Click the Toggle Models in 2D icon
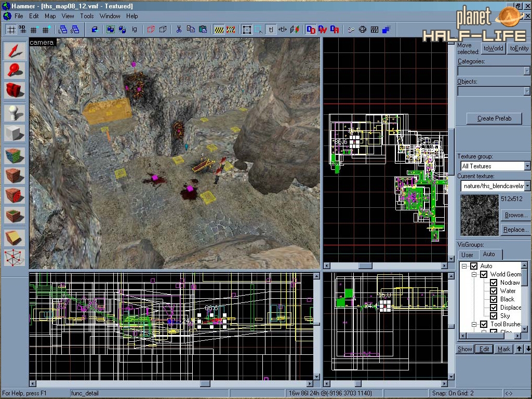 pyautogui.click(x=363, y=30)
